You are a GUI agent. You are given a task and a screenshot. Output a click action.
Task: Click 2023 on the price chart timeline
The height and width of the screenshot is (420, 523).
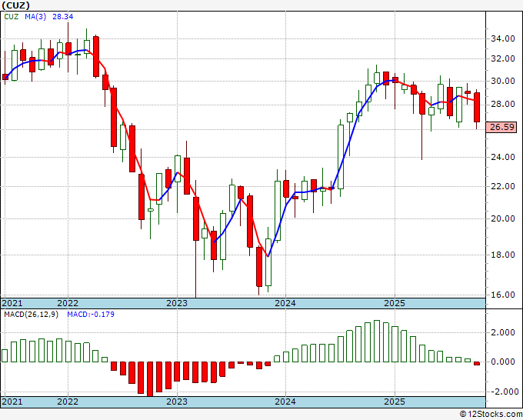[177, 303]
